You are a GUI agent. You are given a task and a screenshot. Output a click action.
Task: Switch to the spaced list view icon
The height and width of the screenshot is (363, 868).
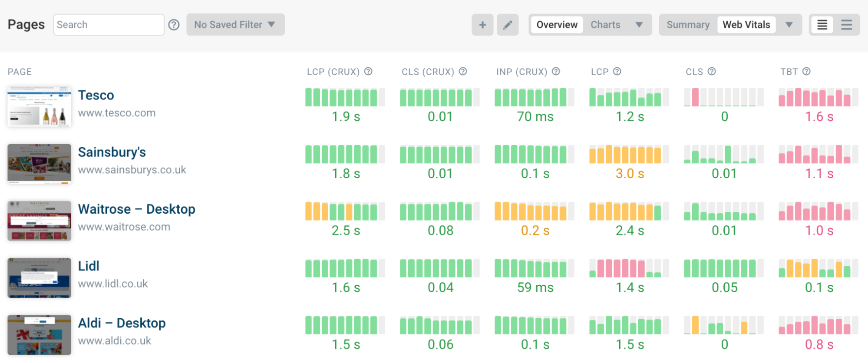pos(846,25)
